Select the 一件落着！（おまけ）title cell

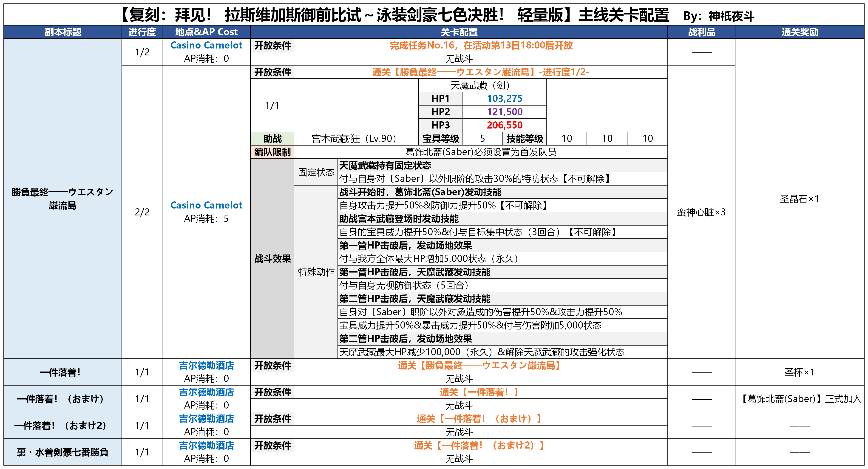[x=63, y=399]
